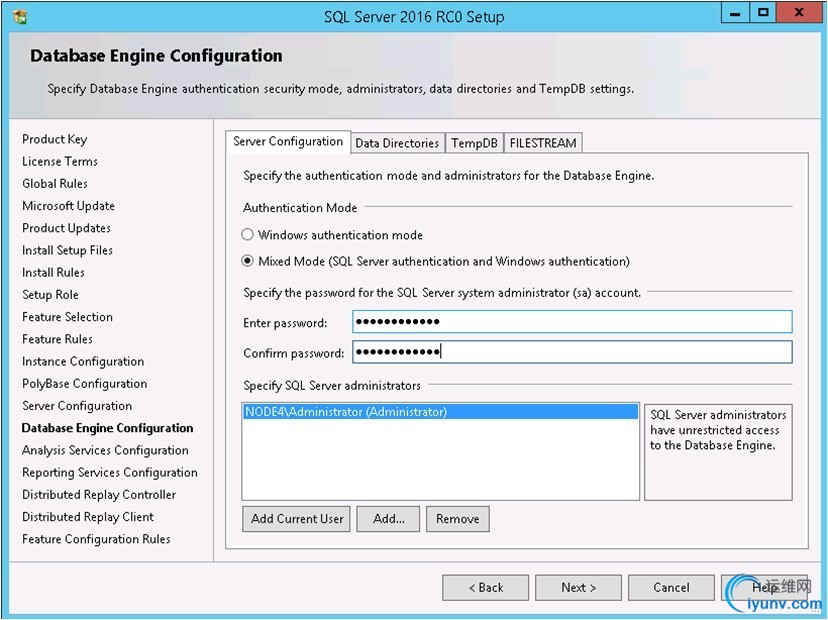The width and height of the screenshot is (828, 620).
Task: Close the setup window with X
Action: point(797,13)
